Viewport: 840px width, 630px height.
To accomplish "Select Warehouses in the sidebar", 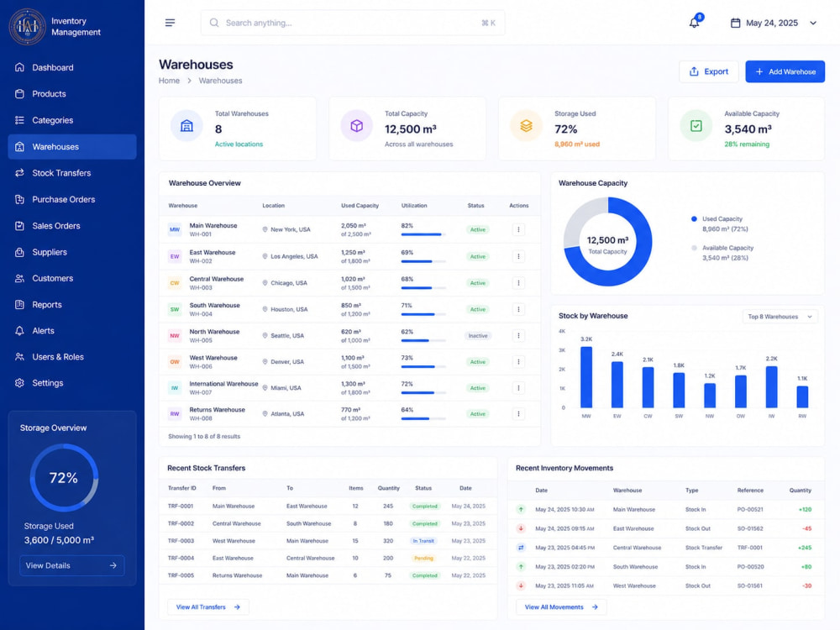I will pyautogui.click(x=71, y=147).
